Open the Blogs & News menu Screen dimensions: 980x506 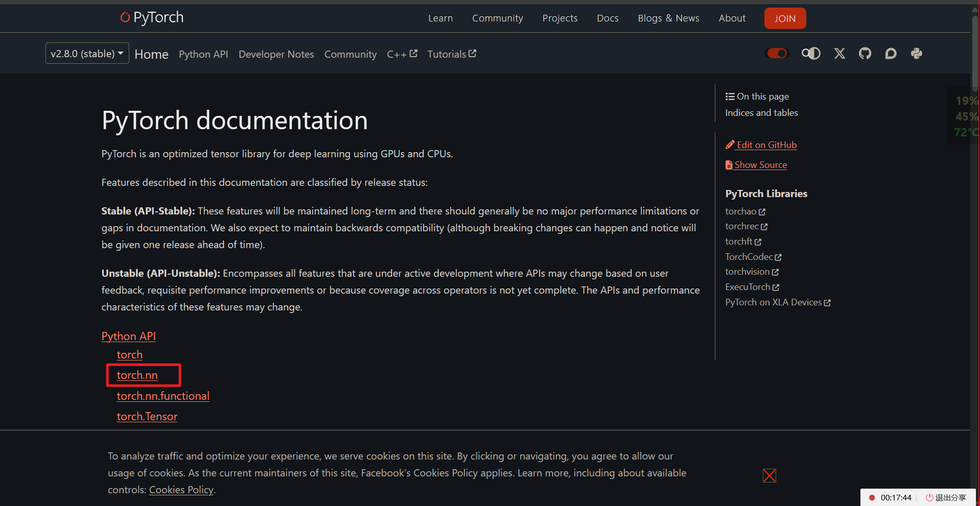(x=668, y=18)
